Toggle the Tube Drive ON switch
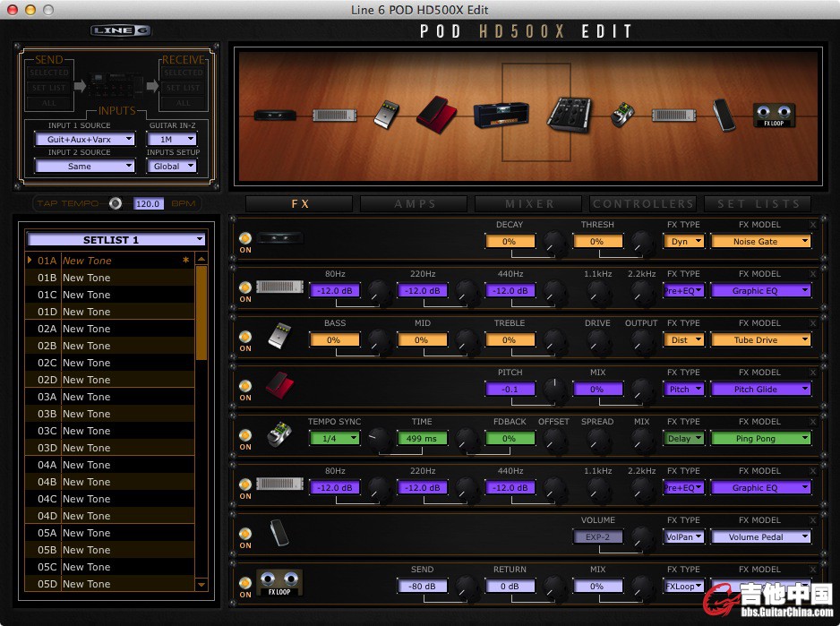 245,337
